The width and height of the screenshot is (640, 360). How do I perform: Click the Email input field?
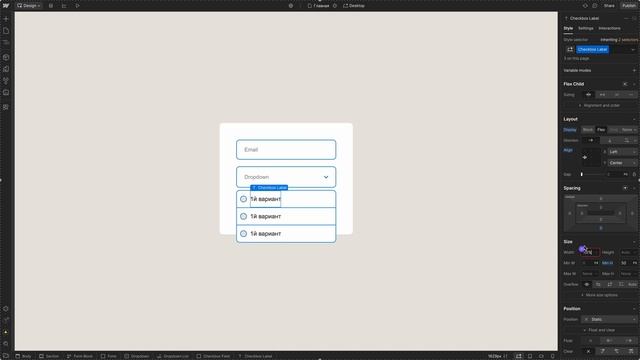click(286, 150)
